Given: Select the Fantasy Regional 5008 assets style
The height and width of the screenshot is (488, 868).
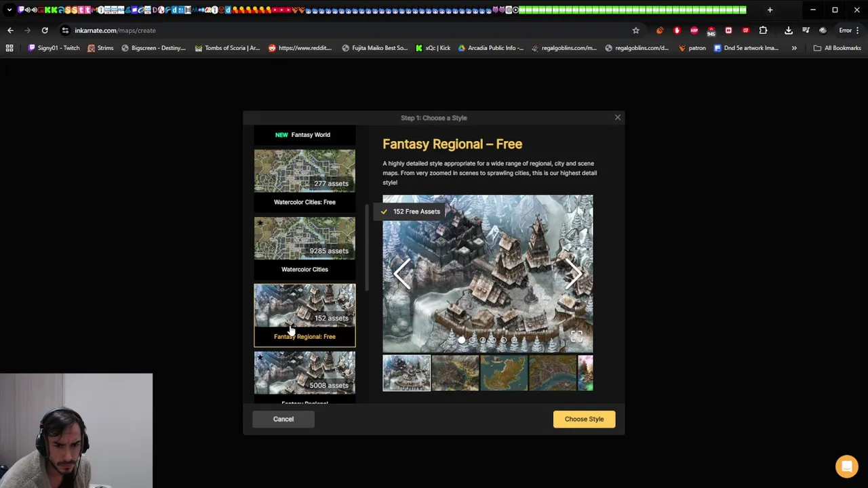Looking at the screenshot, I should (x=304, y=377).
